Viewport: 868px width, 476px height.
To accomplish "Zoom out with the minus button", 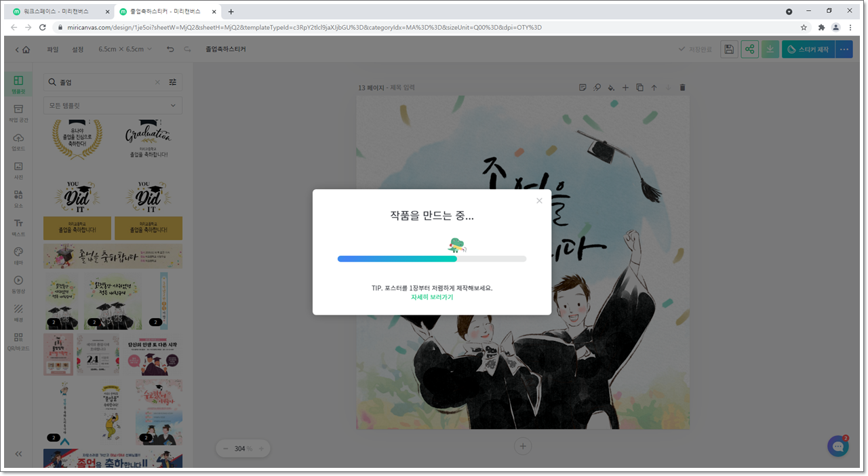I will point(226,448).
